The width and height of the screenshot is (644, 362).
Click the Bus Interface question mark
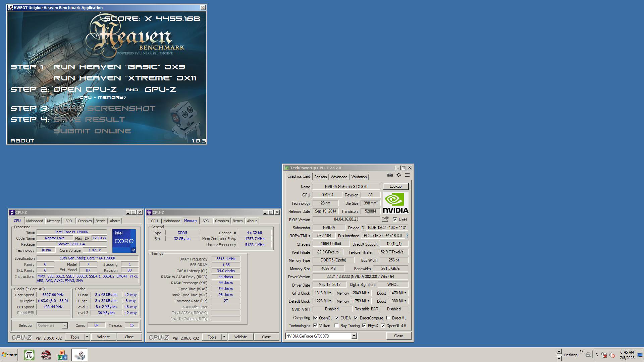tap(407, 236)
